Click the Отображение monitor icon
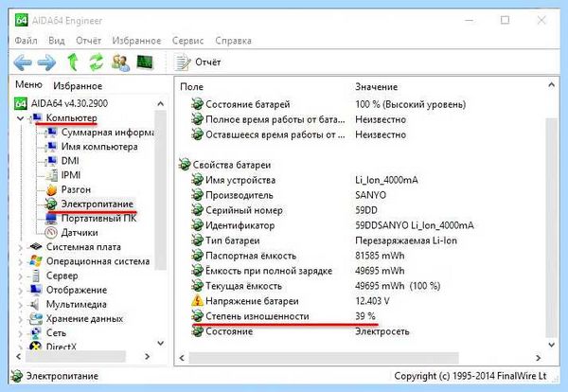Image resolution: width=568 pixels, height=392 pixels. 36,290
